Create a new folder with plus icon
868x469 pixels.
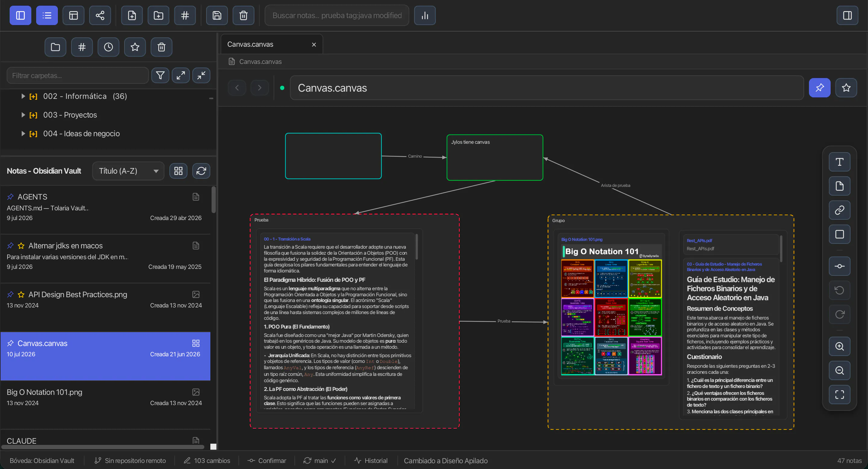(158, 15)
